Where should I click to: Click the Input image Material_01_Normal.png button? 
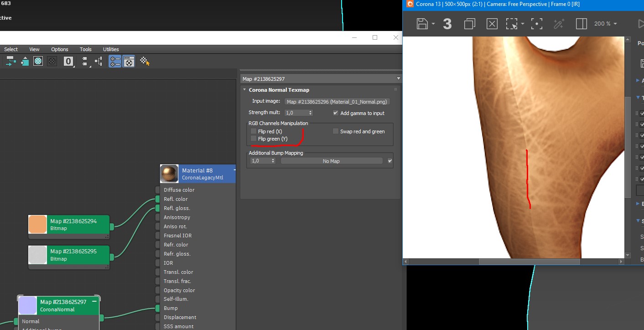click(x=338, y=101)
